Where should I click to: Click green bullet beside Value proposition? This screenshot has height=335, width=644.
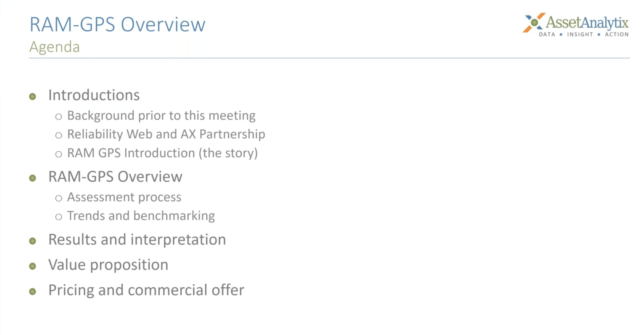(x=32, y=266)
